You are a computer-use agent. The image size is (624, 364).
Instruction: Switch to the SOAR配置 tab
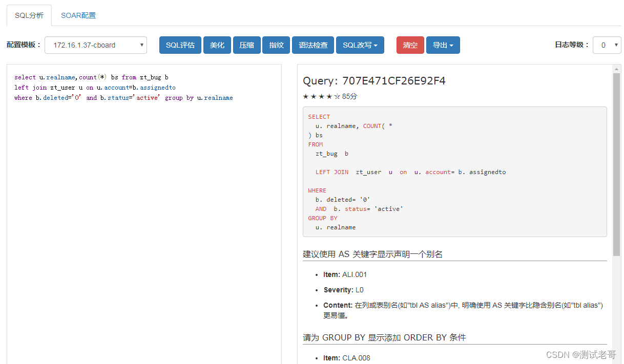point(78,15)
